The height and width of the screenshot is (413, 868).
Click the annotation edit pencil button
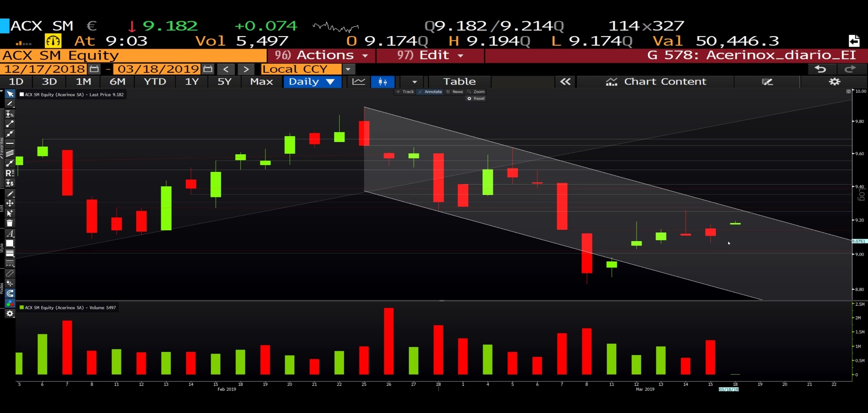[767, 81]
